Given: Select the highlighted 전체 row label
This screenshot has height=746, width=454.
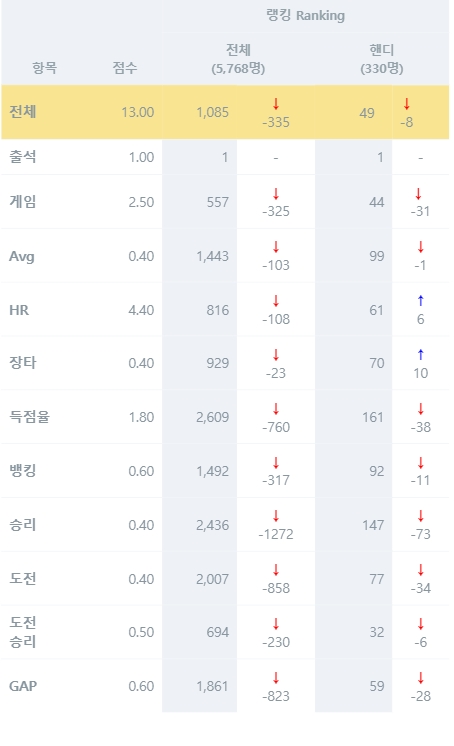Looking at the screenshot, I should point(22,112).
